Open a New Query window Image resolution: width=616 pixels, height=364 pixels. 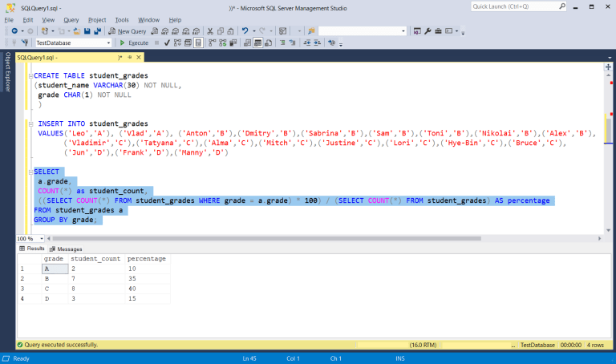tap(128, 31)
